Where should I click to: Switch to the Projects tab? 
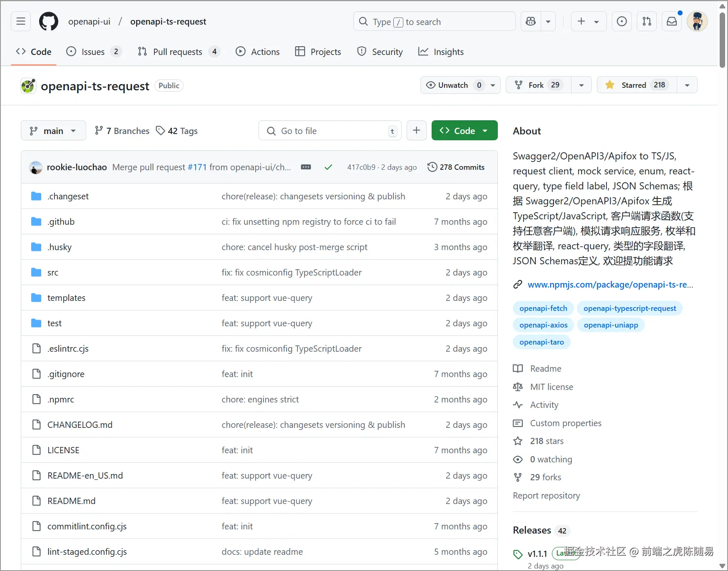(x=318, y=52)
